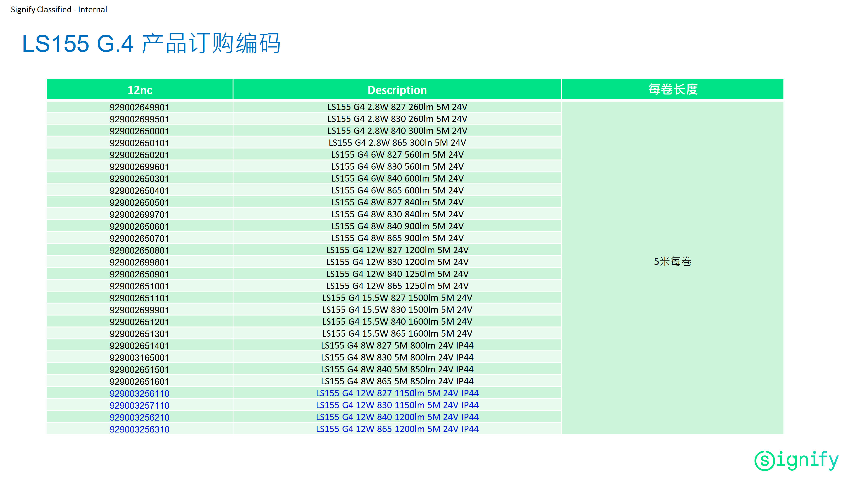Open blue code 929003256110

(140, 394)
